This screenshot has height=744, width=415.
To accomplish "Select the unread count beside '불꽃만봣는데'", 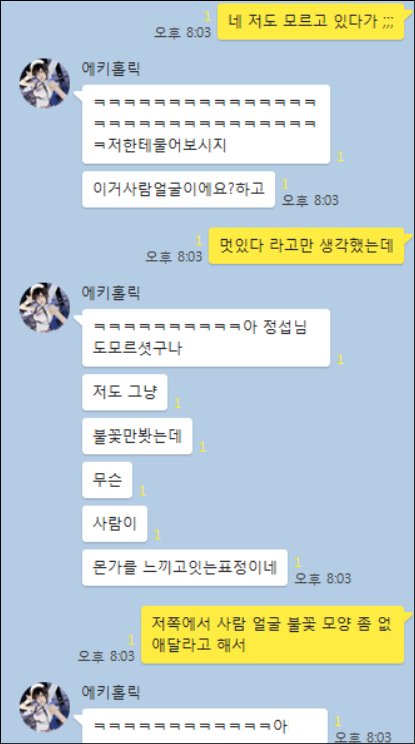I will pyautogui.click(x=203, y=447).
